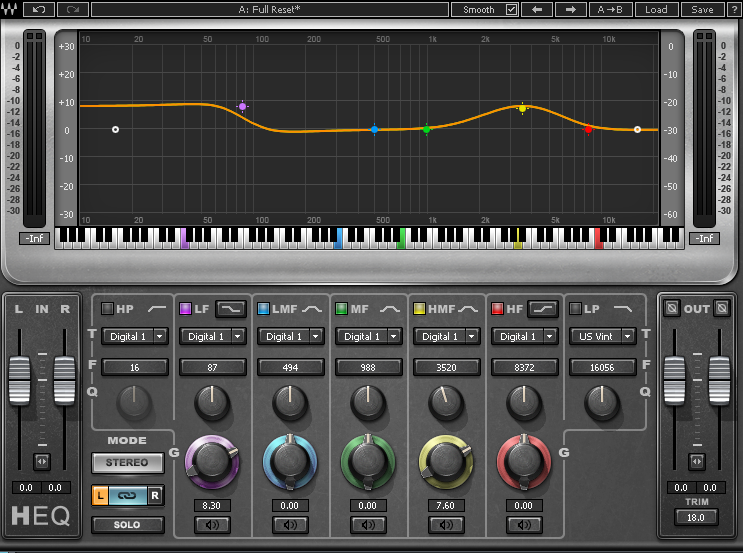This screenshot has width=743, height=553.
Task: Expand the HMF Digital 1 type dropdown
Action: coord(446,336)
